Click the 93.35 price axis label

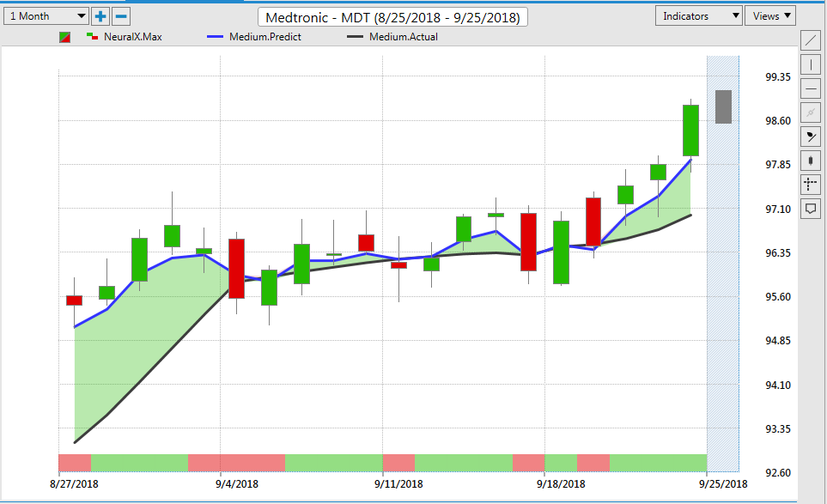point(778,429)
